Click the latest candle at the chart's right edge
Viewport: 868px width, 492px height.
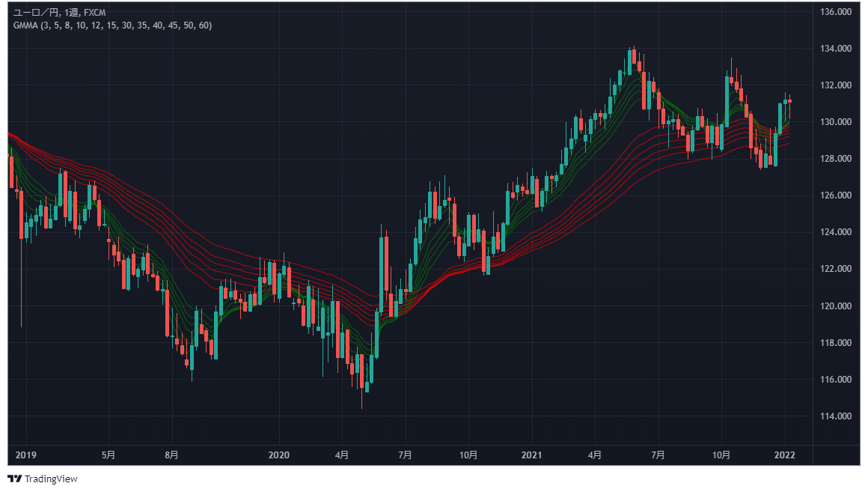click(x=789, y=101)
